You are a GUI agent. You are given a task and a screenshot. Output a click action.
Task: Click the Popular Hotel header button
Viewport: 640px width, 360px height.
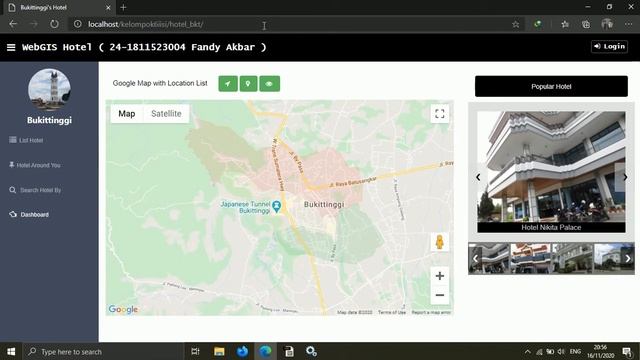coord(551,87)
